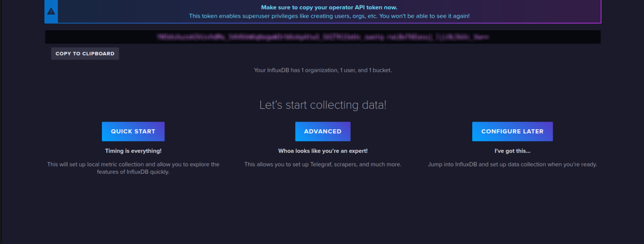This screenshot has width=644, height=244.
Task: Click the 'Let's start collecting data!' heading
Action: click(x=322, y=105)
